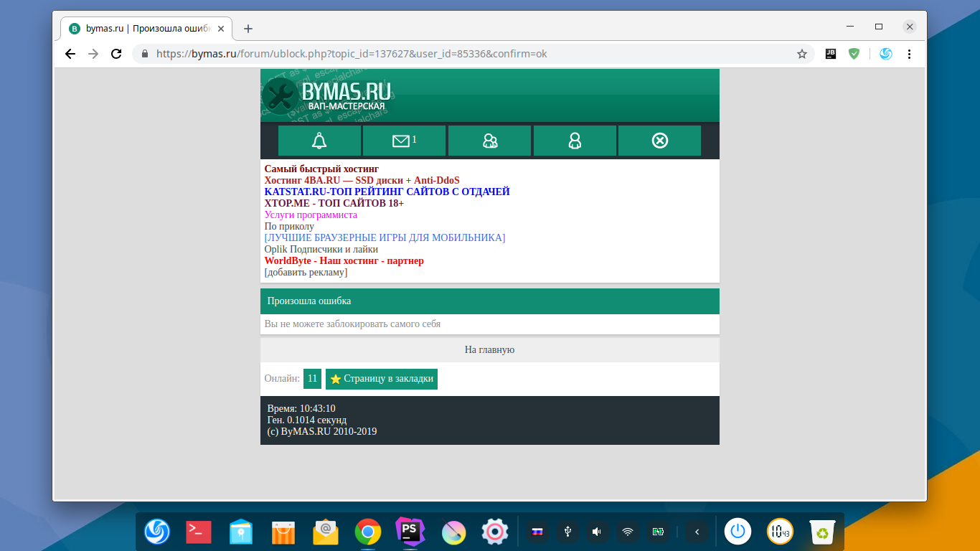Click the 'На главную' link

[x=489, y=350]
